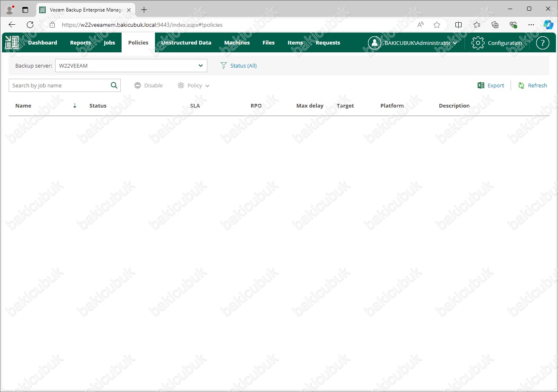Refresh the policies list
558x392 pixels.
click(537, 85)
